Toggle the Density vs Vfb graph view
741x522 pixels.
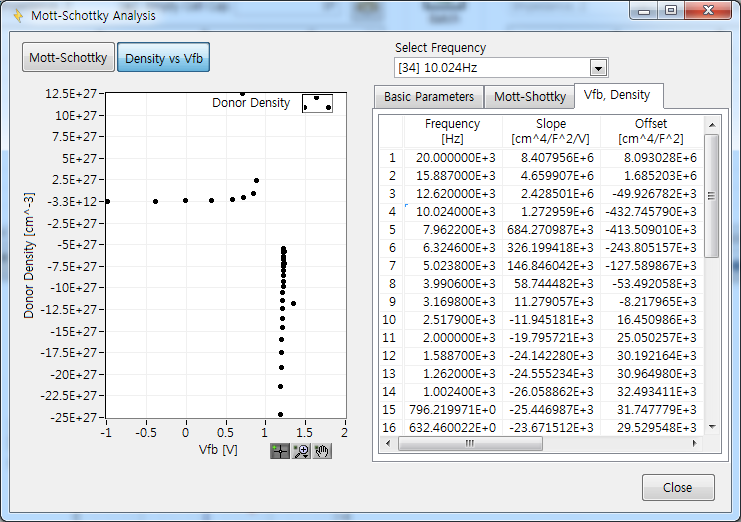pos(163,58)
